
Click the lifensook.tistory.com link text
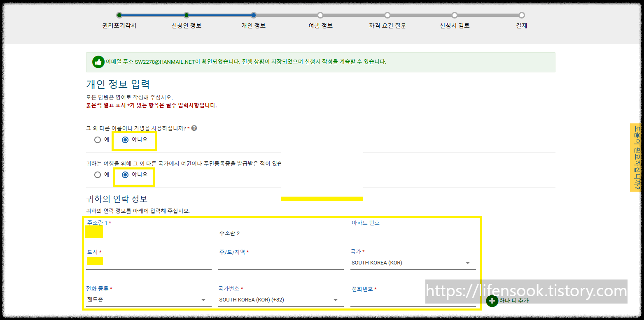pyautogui.click(x=524, y=291)
